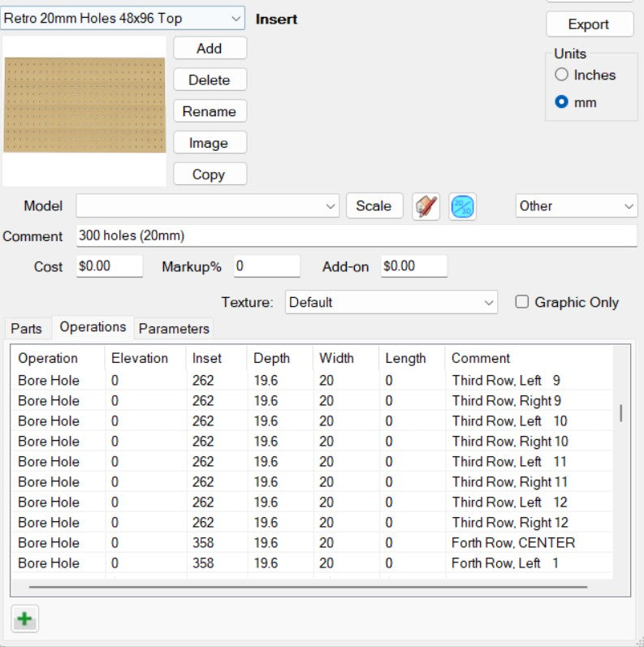
Task: Switch to the Parameters tab
Action: tap(174, 328)
